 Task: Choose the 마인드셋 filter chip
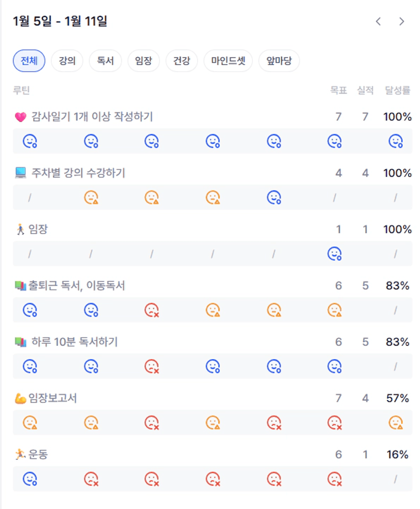pyautogui.click(x=228, y=61)
